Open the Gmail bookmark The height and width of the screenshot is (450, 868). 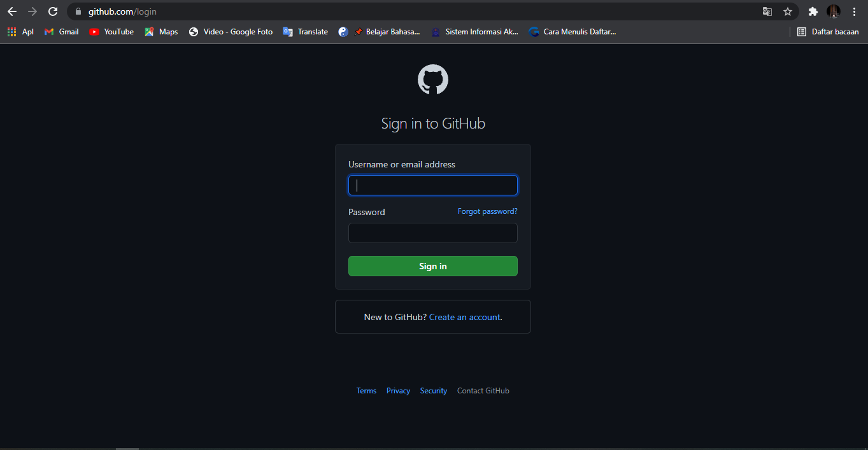tap(62, 32)
